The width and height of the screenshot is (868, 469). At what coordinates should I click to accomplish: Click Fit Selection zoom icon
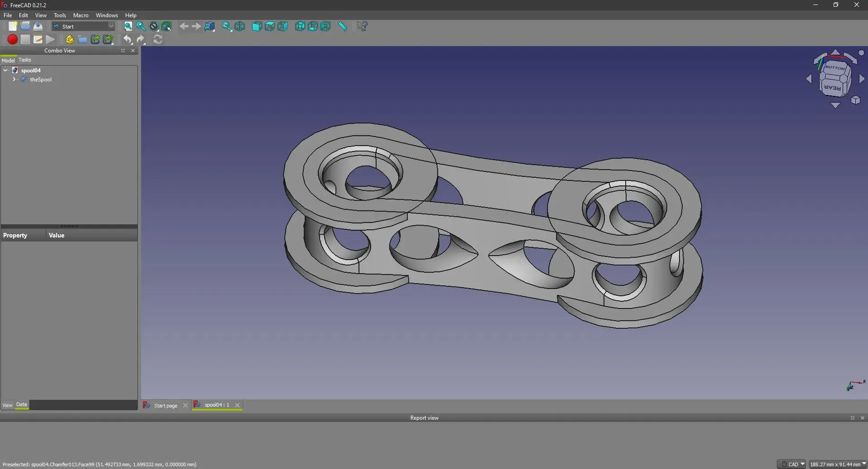(141, 26)
